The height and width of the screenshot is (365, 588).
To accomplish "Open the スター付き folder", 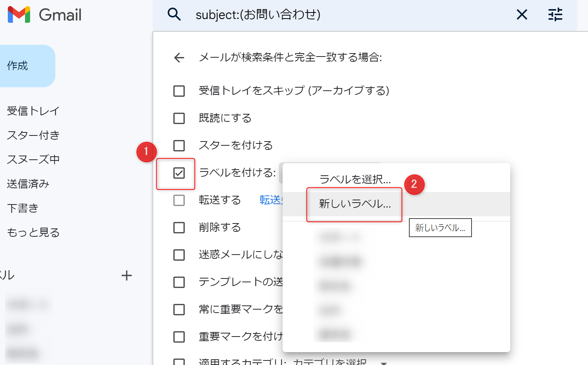I will (33, 135).
